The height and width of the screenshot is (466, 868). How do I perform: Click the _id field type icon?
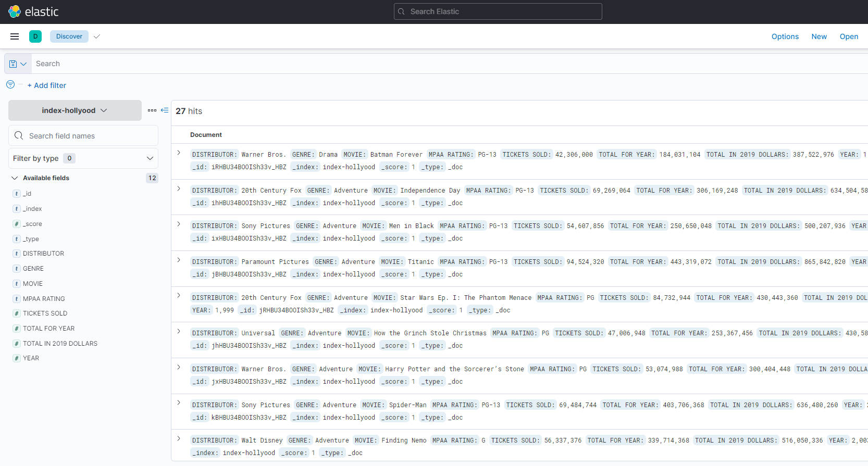17,194
